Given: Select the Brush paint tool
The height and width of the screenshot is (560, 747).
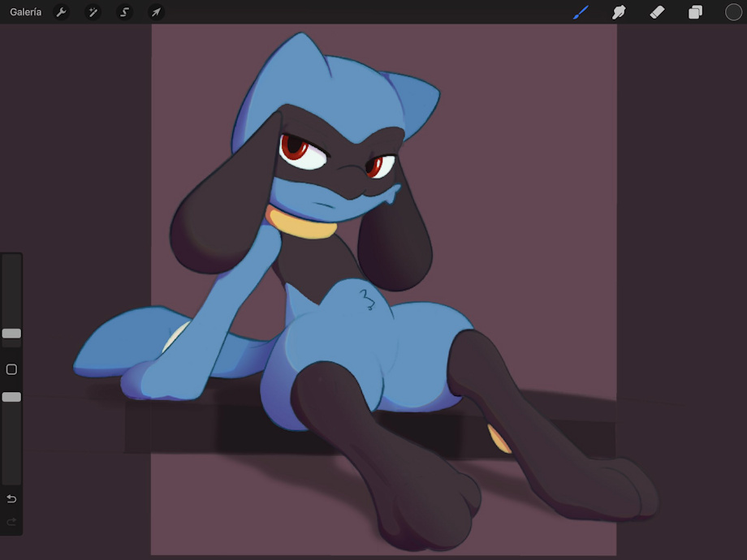Looking at the screenshot, I should (581, 12).
